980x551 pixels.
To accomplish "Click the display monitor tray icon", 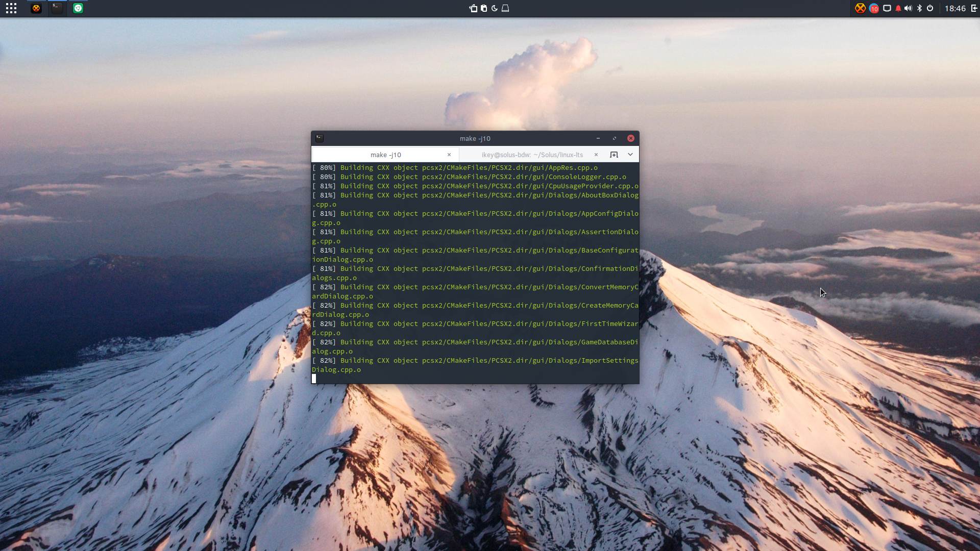I will point(887,8).
